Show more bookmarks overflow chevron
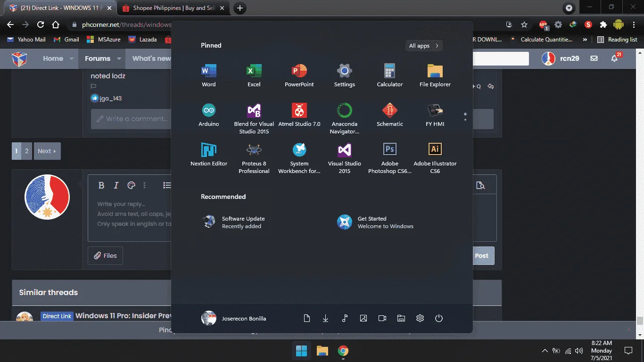This screenshot has height=362, width=644. (585, 40)
